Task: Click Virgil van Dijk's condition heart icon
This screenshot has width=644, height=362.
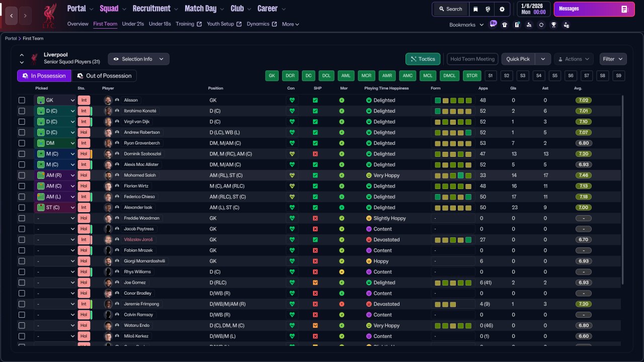Action: (291, 122)
